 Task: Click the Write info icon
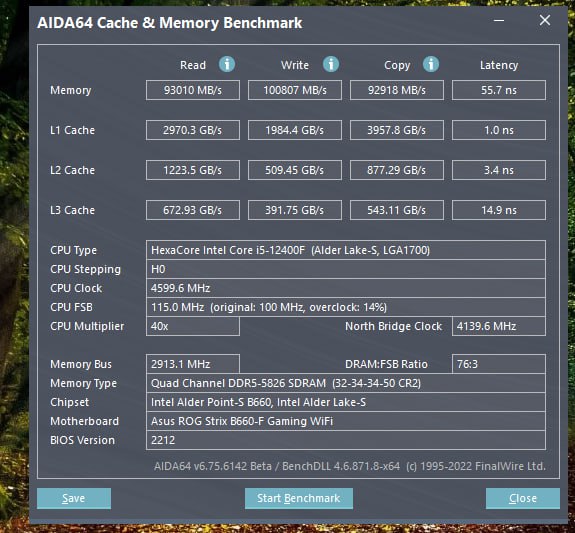tap(331, 64)
